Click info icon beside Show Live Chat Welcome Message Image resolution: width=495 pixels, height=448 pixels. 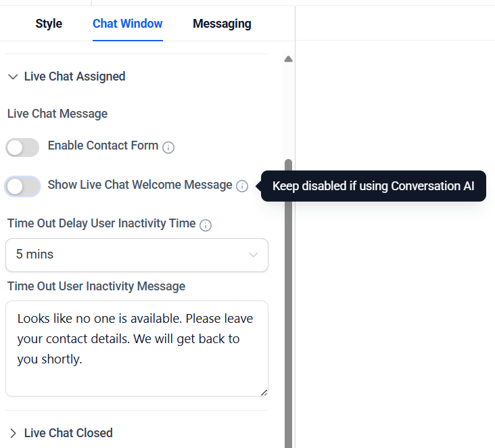click(x=242, y=186)
